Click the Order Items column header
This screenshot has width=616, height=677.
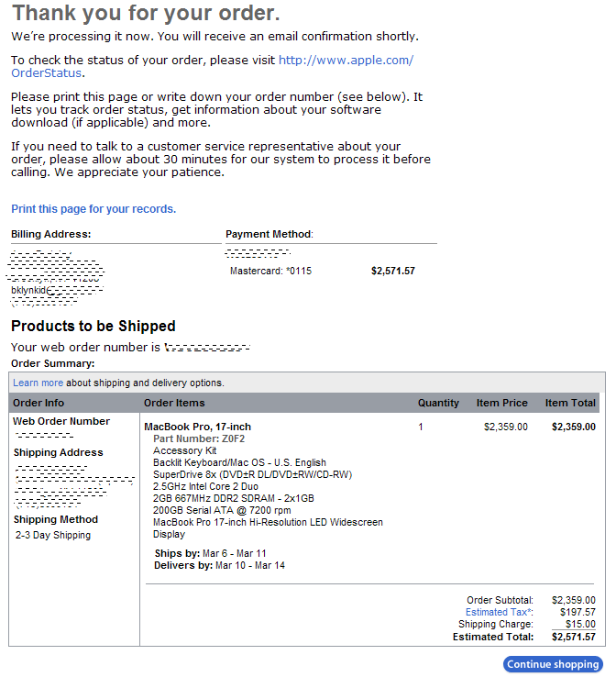[174, 403]
